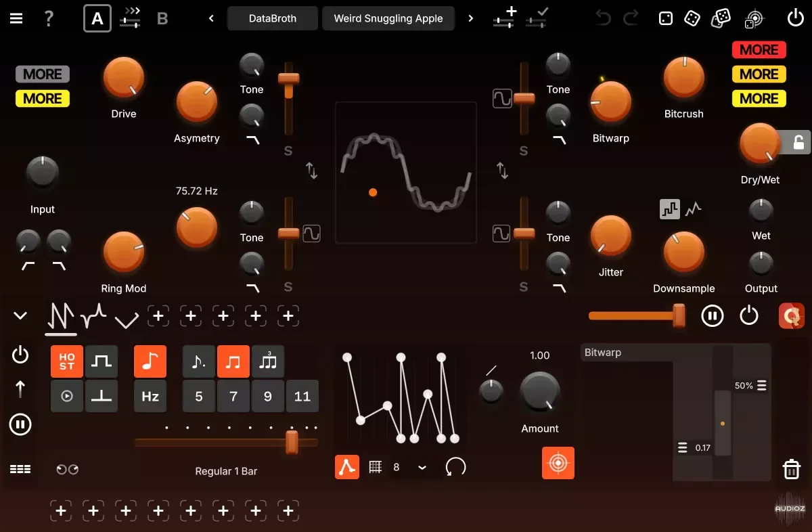Select dotted note timing

[199, 361]
